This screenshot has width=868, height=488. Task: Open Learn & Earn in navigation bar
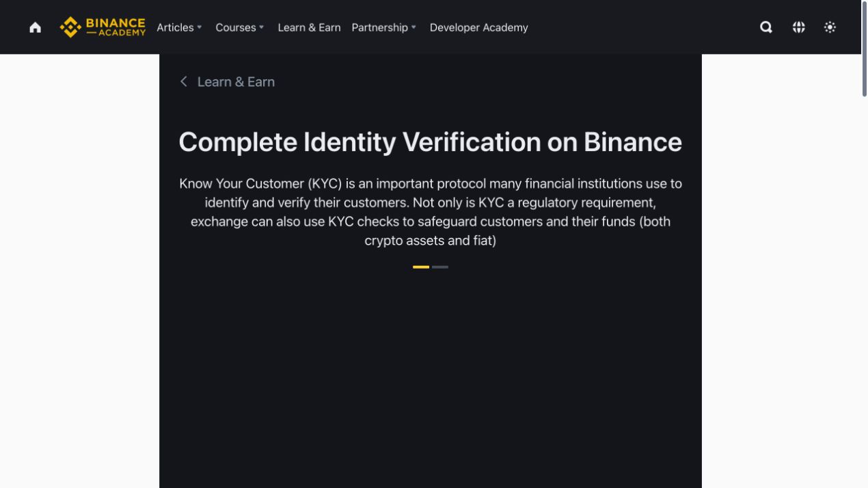pyautogui.click(x=309, y=27)
